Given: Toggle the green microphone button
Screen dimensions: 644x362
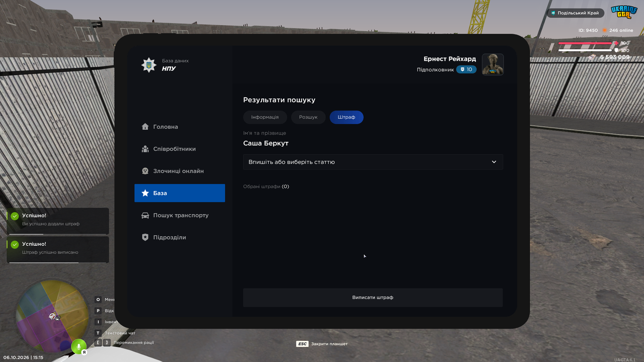Looking at the screenshot, I should (78, 347).
